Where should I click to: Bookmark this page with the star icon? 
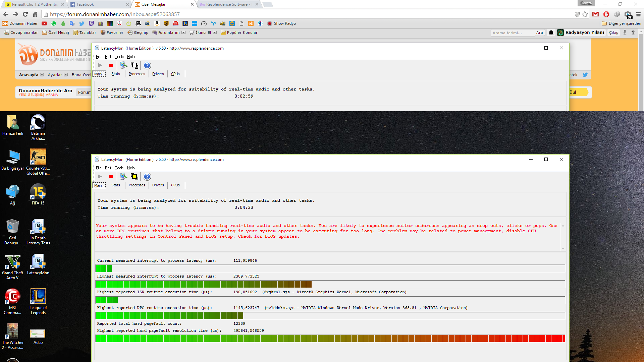click(x=585, y=14)
